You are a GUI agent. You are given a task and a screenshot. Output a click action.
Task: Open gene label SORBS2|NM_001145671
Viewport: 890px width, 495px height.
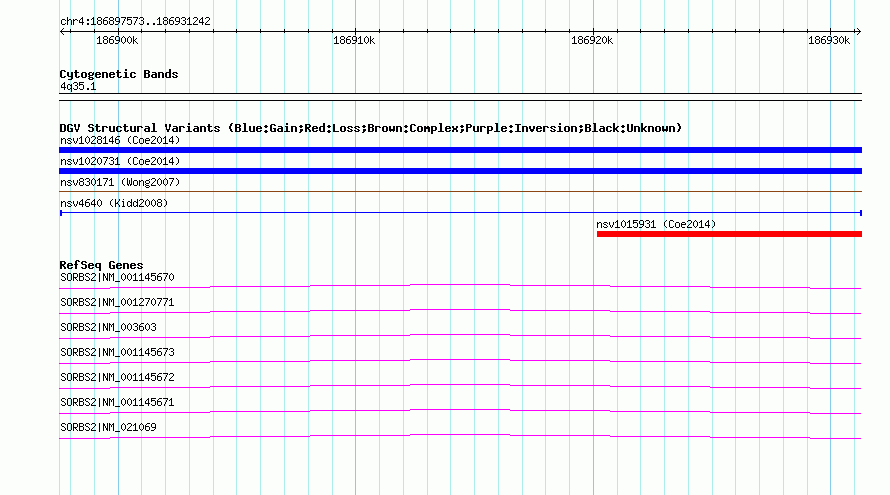(x=117, y=402)
